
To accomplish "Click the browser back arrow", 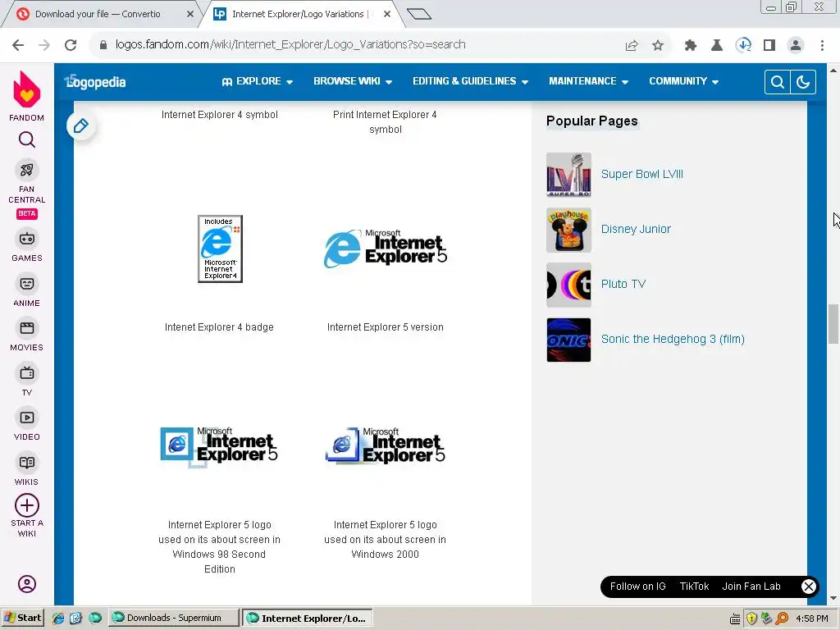I will click(18, 45).
